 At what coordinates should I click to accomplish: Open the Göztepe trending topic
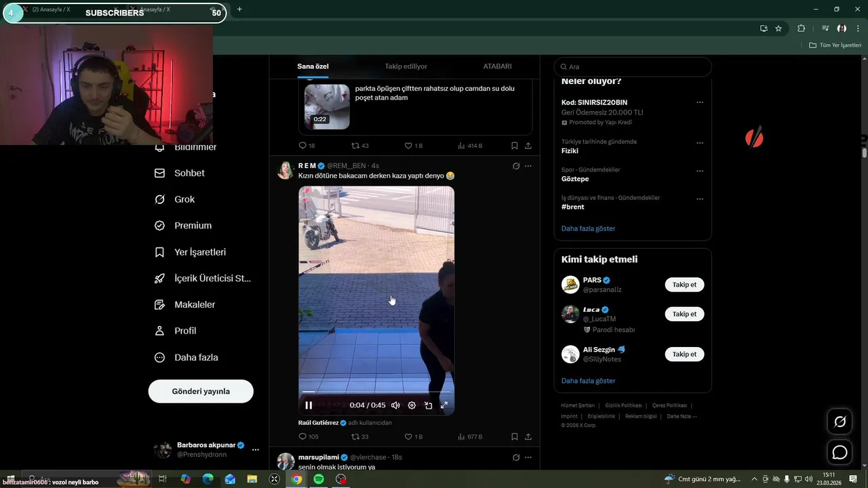point(575,179)
